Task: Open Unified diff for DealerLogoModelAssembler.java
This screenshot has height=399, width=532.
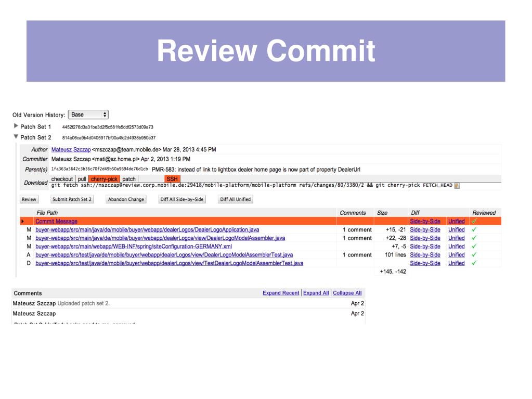Action: tap(457, 238)
